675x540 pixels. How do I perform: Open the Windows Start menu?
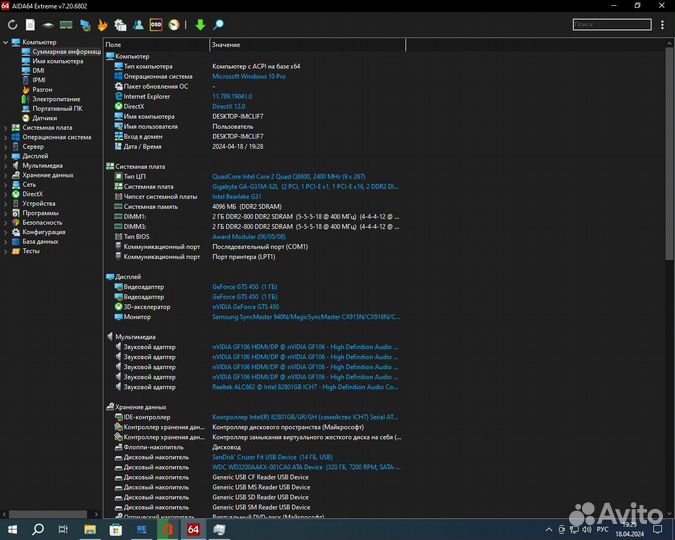pos(12,529)
